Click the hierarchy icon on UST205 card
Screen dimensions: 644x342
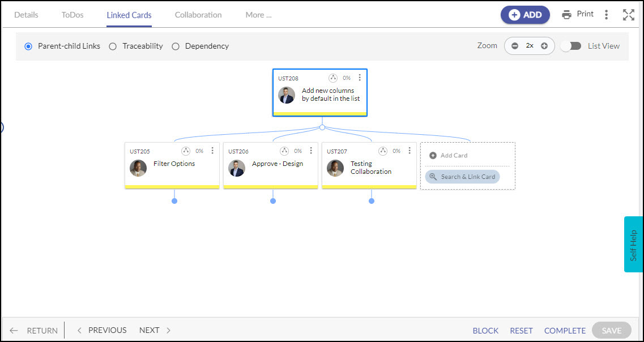(186, 151)
